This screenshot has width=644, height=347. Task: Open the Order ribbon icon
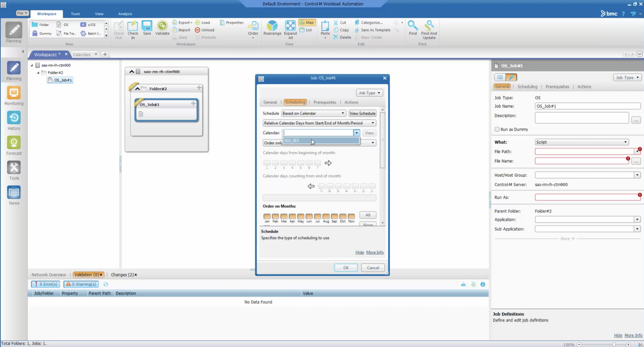253,30
